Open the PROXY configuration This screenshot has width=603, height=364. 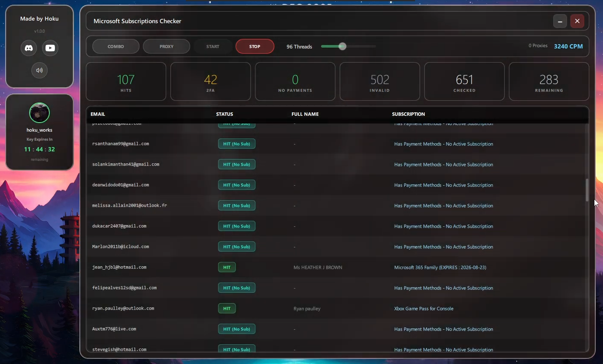(x=166, y=46)
